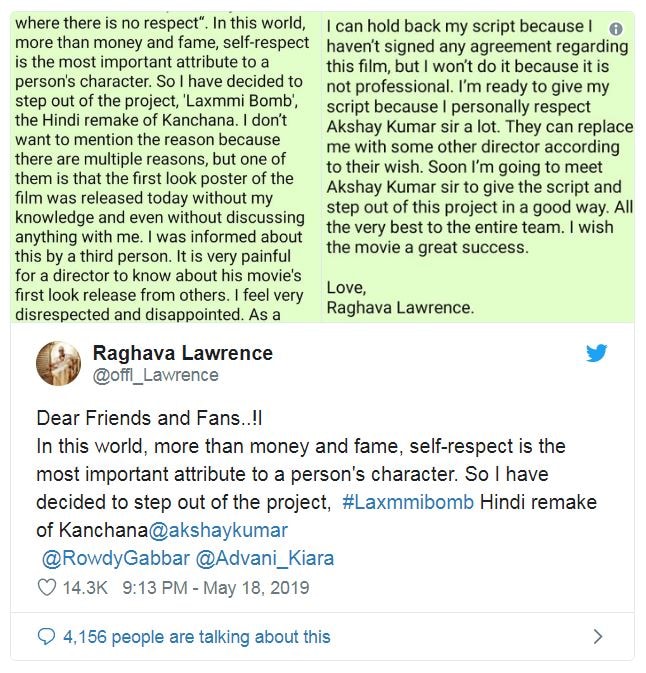This screenshot has height=673, width=646.
Task: Open Raghava Lawrence's profile avatar
Action: point(58,364)
